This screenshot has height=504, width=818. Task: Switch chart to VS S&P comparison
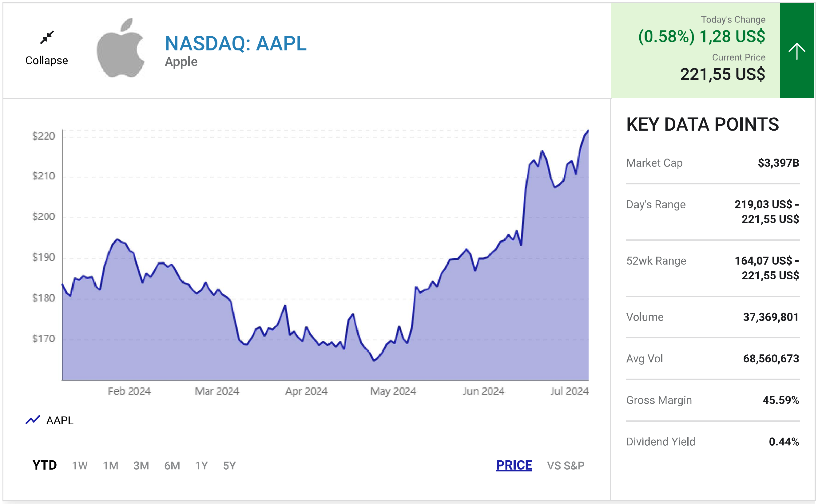coord(566,465)
